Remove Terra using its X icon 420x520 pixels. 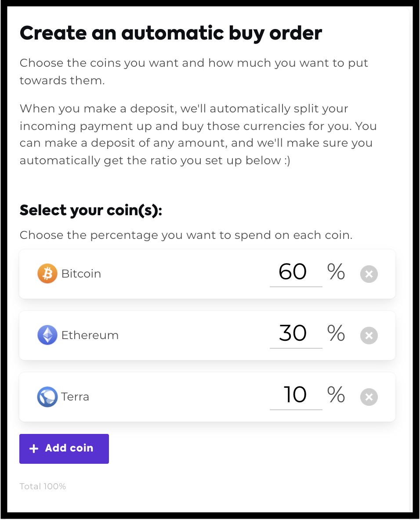(369, 397)
